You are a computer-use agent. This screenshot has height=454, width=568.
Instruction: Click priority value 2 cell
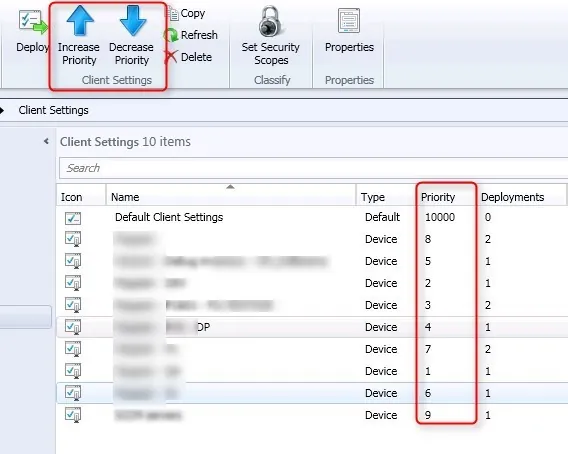(428, 283)
